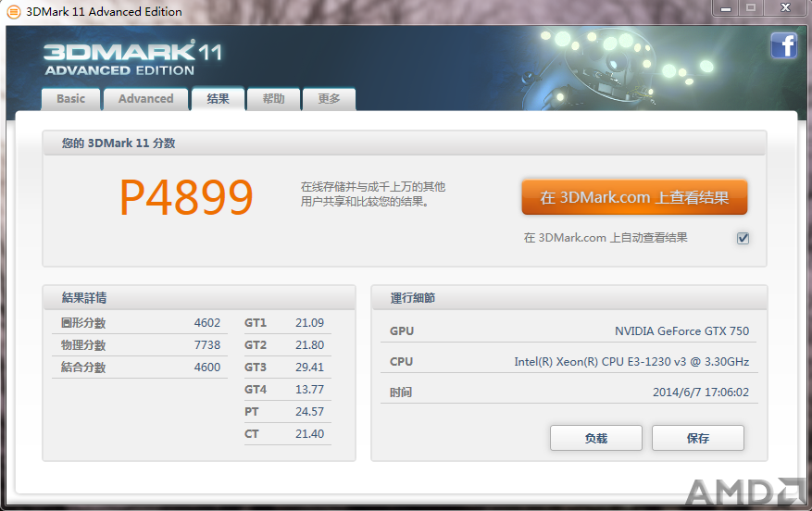
Task: Click the 3DMark 11 Advanced Edition logo
Action: [x=133, y=59]
